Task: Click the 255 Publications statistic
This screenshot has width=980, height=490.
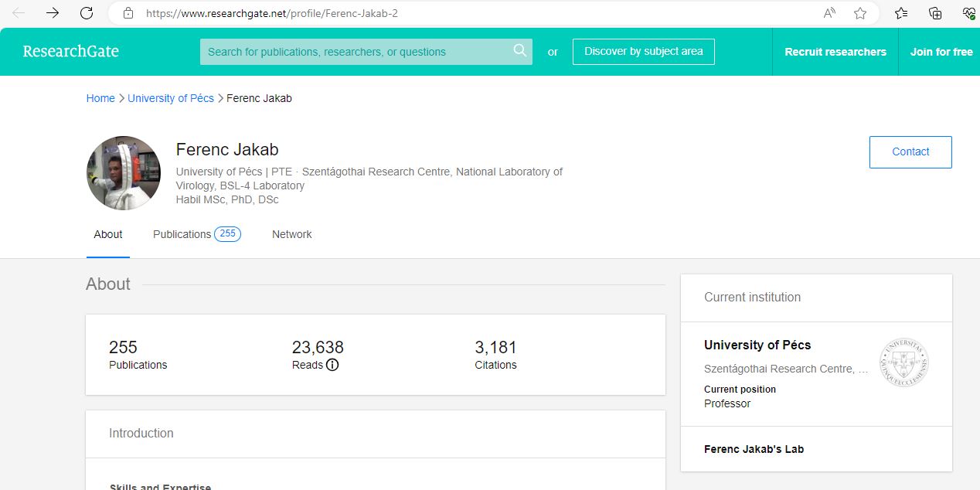Action: pos(138,355)
